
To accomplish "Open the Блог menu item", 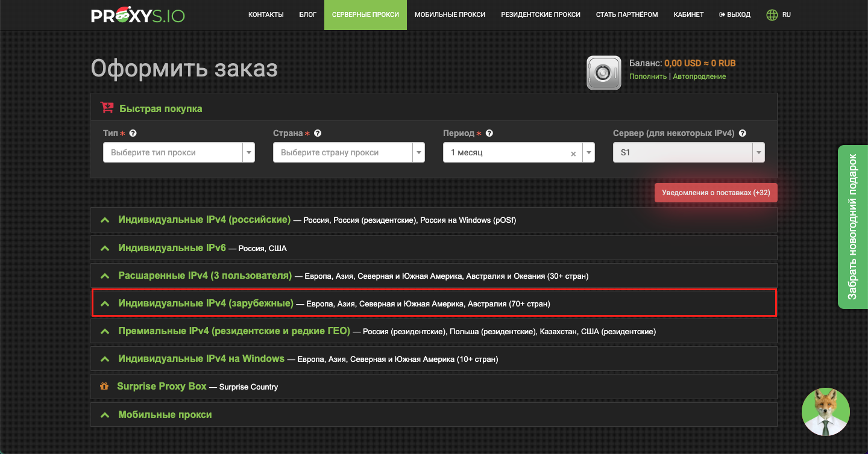I will pyautogui.click(x=307, y=15).
